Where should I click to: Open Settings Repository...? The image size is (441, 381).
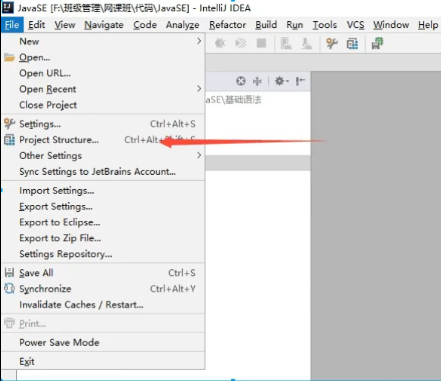pos(103,254)
